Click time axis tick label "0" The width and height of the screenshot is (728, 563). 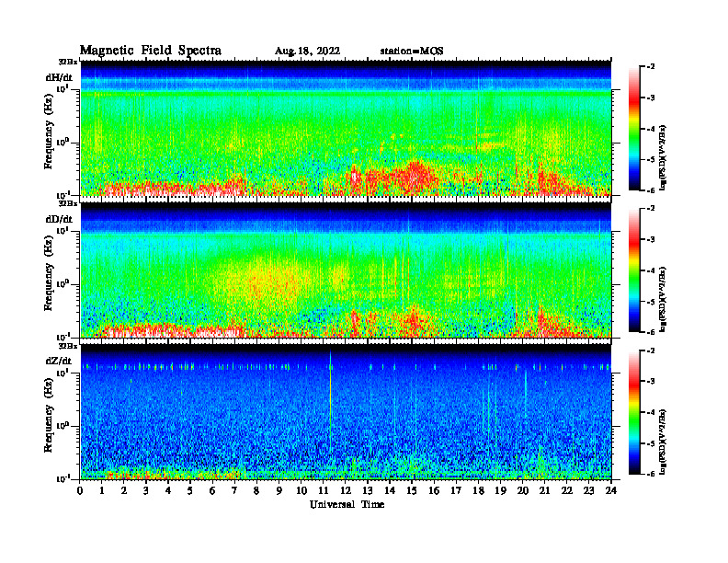(x=80, y=491)
